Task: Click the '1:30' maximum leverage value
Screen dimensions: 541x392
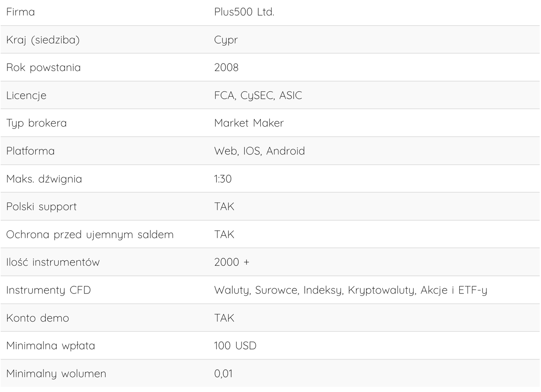Action: tap(223, 179)
